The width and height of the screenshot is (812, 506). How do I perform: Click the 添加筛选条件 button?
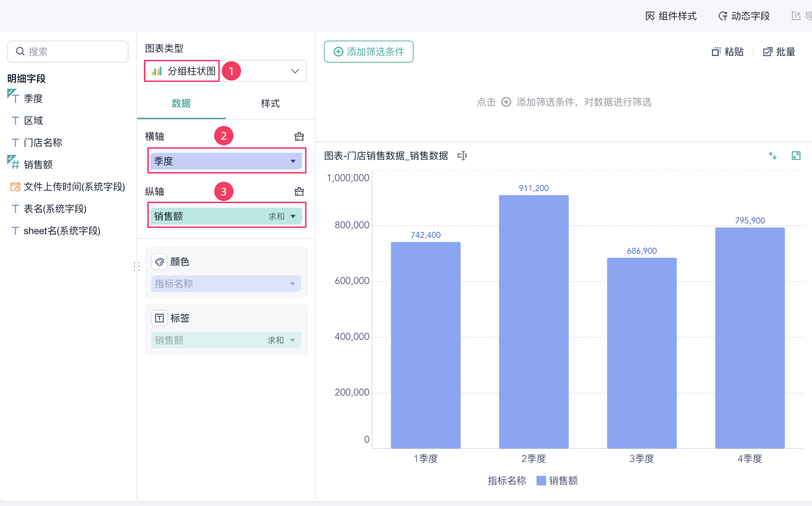[x=369, y=52]
